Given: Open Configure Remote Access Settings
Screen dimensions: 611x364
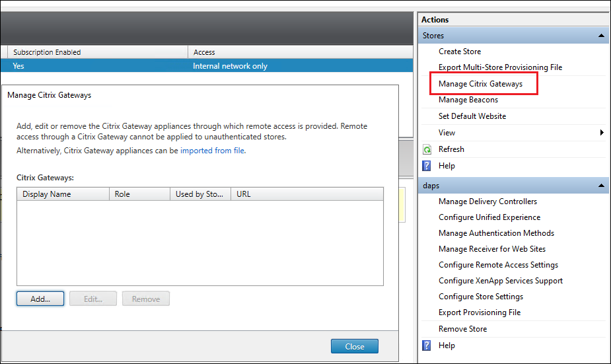Looking at the screenshot, I should (498, 265).
